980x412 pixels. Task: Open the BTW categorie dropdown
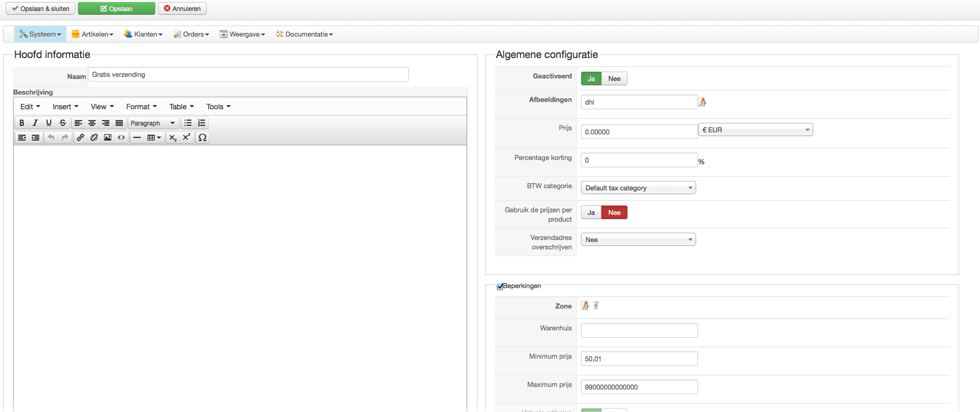click(x=638, y=188)
